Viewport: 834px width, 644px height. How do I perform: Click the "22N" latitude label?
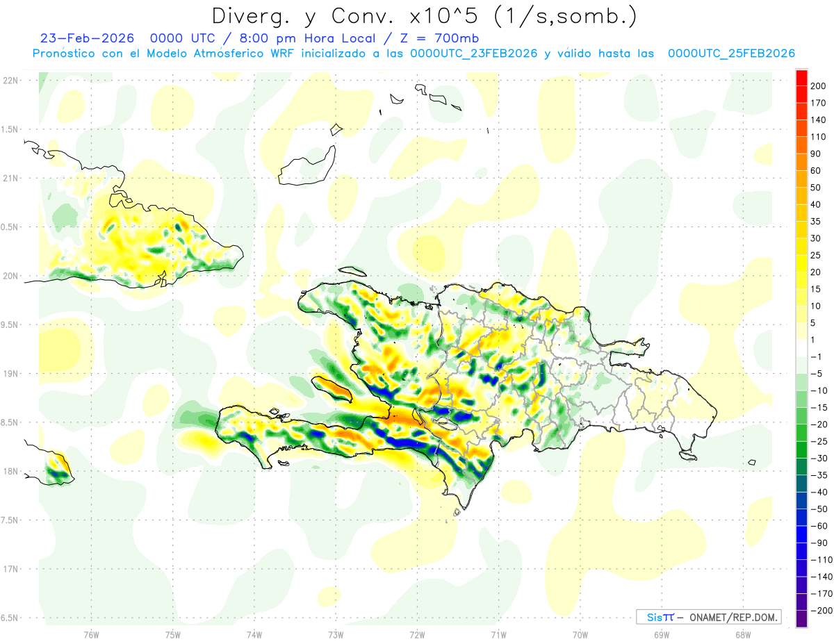(x=10, y=81)
